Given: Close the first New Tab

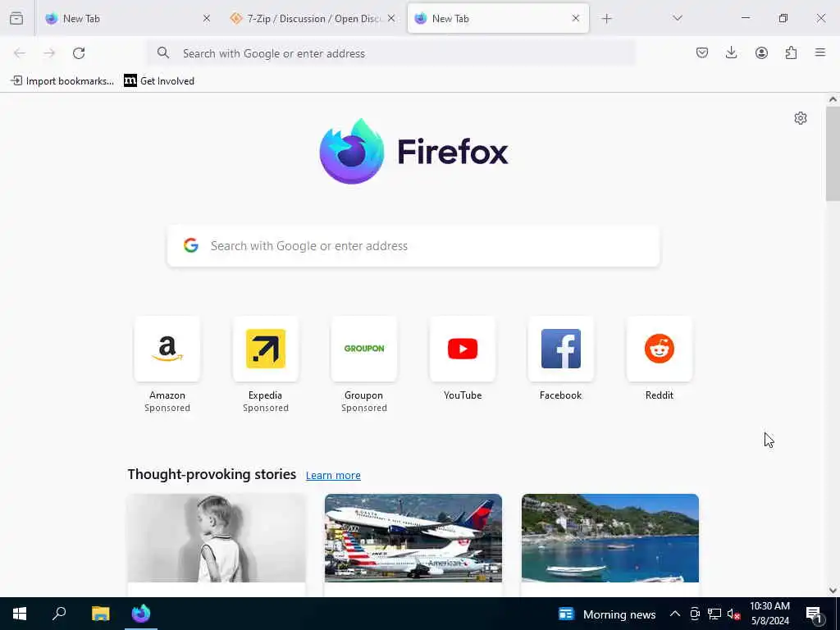Looking at the screenshot, I should (207, 18).
